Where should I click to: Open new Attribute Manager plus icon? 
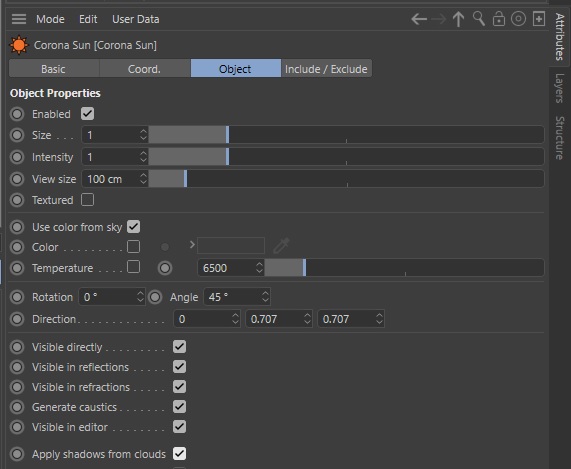pyautogui.click(x=539, y=19)
